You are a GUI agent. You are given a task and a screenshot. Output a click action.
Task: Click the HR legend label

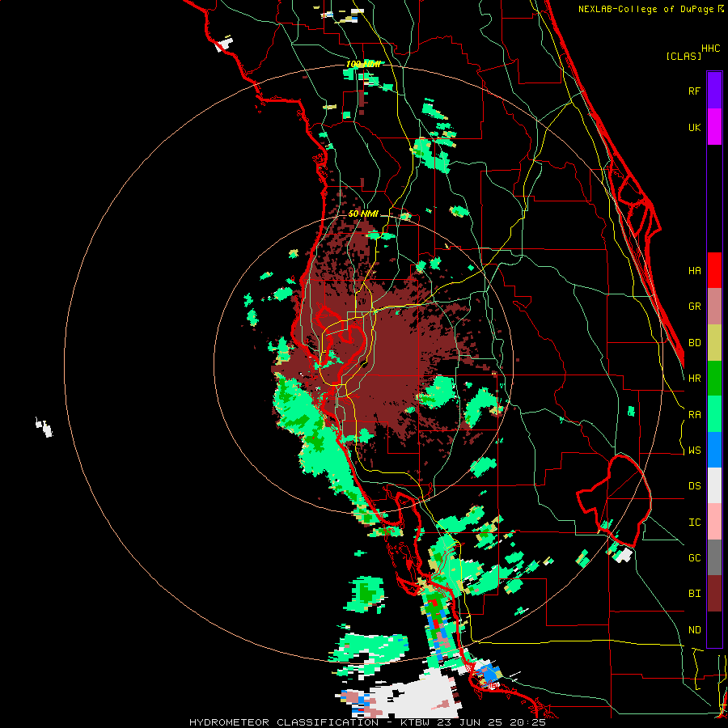[x=694, y=379]
